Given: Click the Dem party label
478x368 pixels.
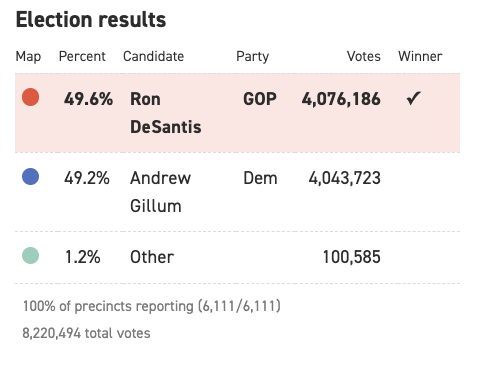Looking at the screenshot, I should tap(260, 178).
